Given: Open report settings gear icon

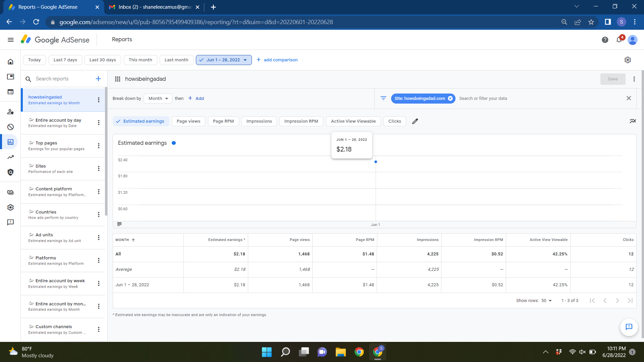Looking at the screenshot, I should (628, 60).
